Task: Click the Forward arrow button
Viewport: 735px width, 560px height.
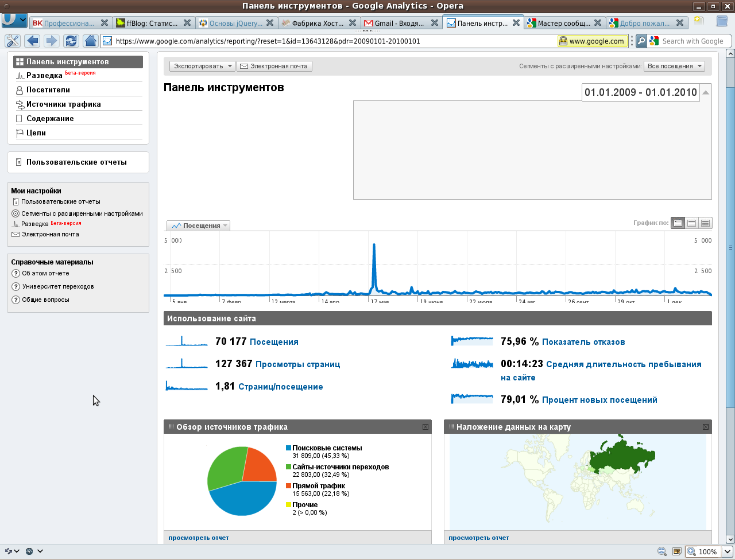Action: click(52, 41)
